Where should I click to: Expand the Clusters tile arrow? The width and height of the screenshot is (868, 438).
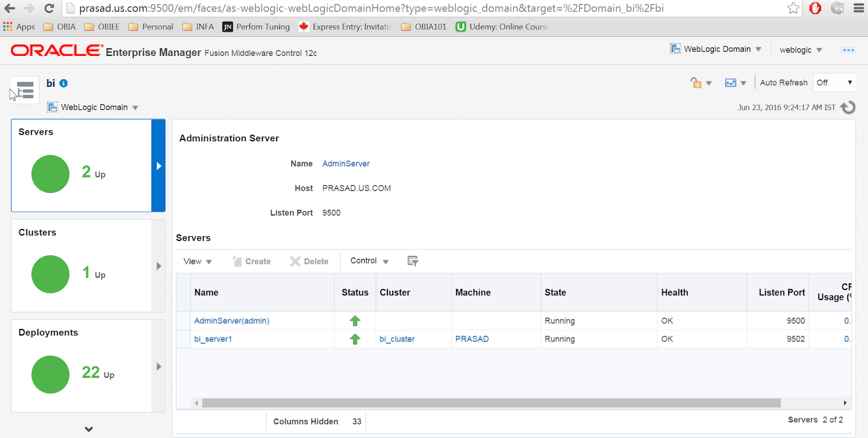click(x=158, y=266)
